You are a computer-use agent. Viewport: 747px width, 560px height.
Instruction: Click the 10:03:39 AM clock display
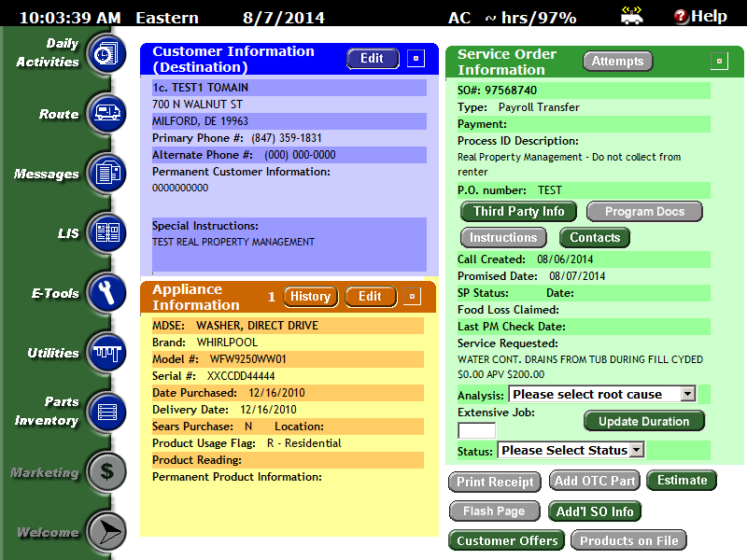pos(70,18)
